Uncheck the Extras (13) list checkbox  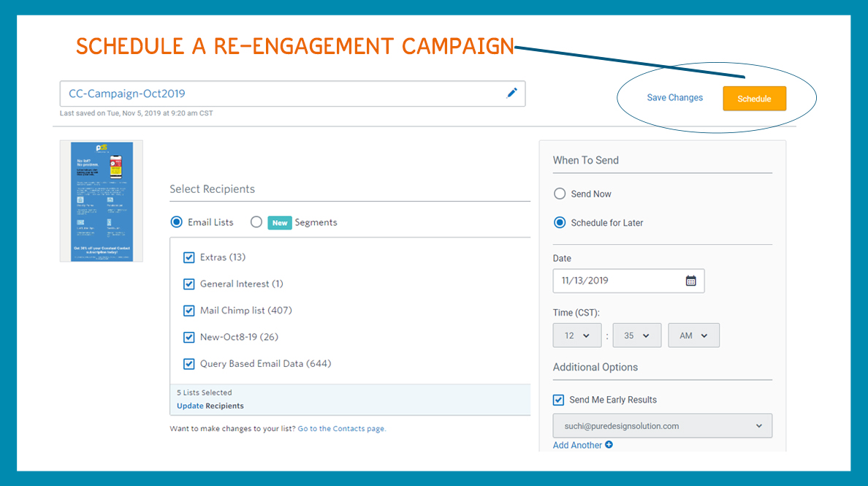click(189, 257)
